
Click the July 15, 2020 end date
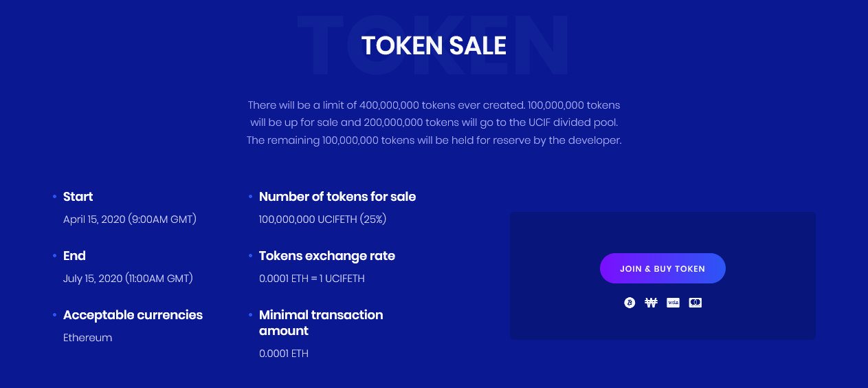(128, 279)
